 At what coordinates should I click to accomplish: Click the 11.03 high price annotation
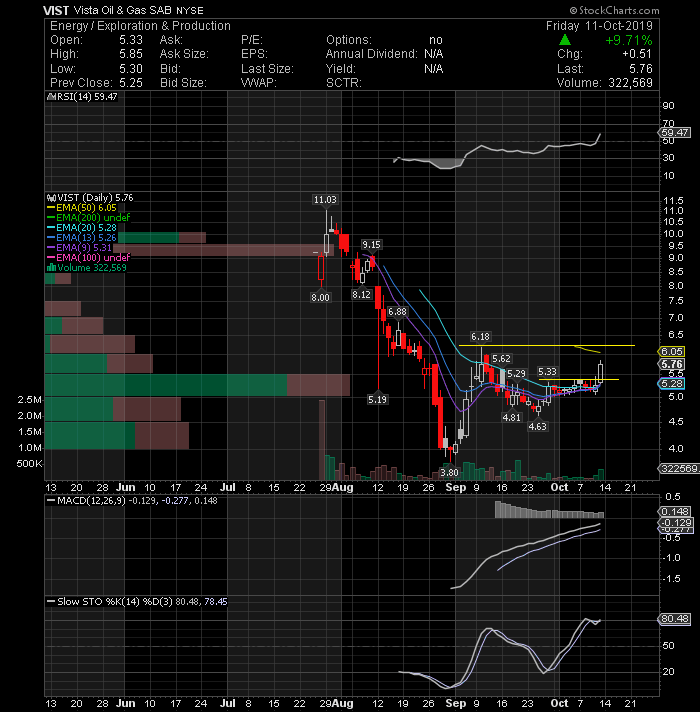pyautogui.click(x=325, y=200)
